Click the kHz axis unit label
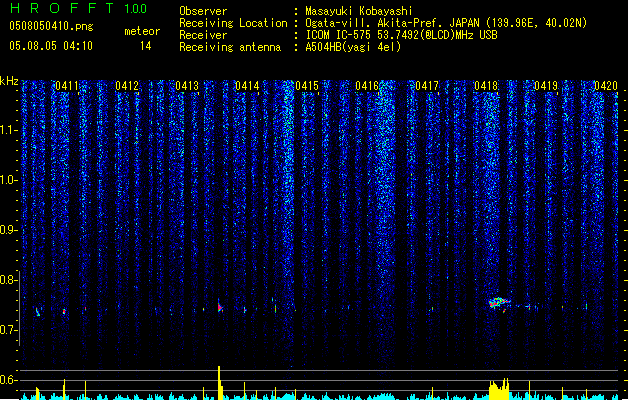Screen dimensions: 629x400 [x=9, y=81]
